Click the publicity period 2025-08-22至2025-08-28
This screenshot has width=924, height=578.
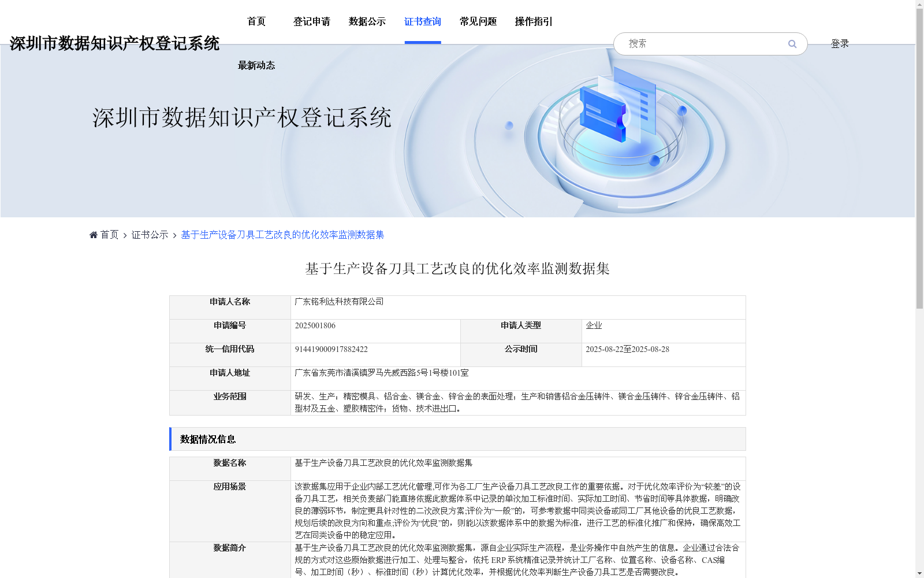(627, 349)
